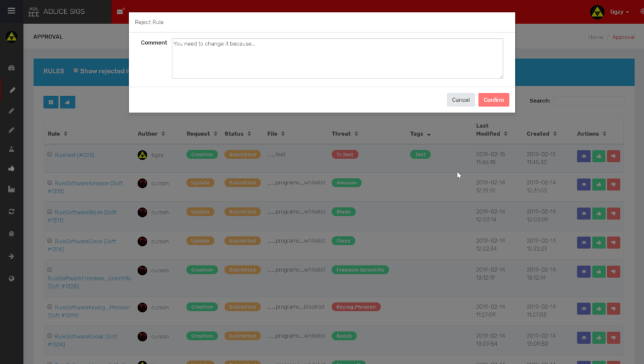The image size is (644, 364).
Task: Toggle the eye view button for RuleSoftwareAmazon
Action: click(x=584, y=184)
